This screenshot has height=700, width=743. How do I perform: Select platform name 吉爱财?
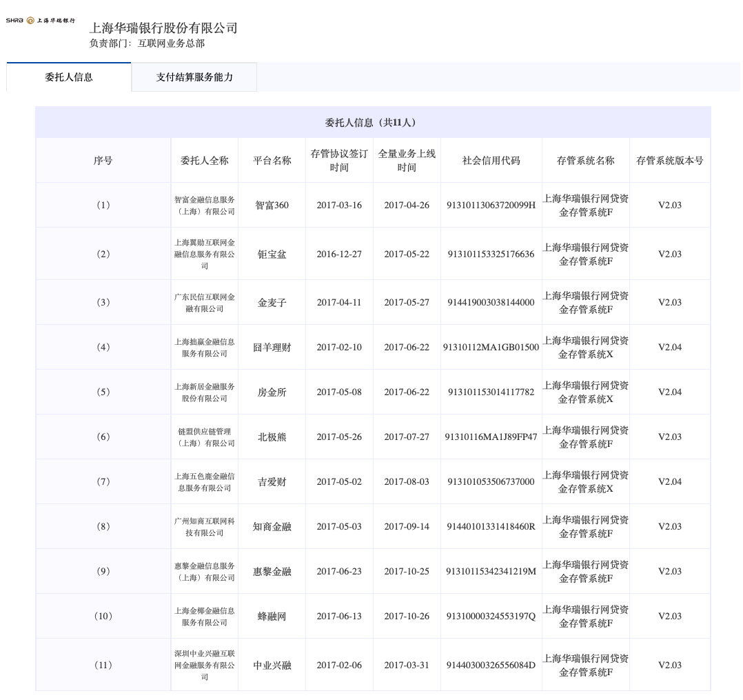272,482
